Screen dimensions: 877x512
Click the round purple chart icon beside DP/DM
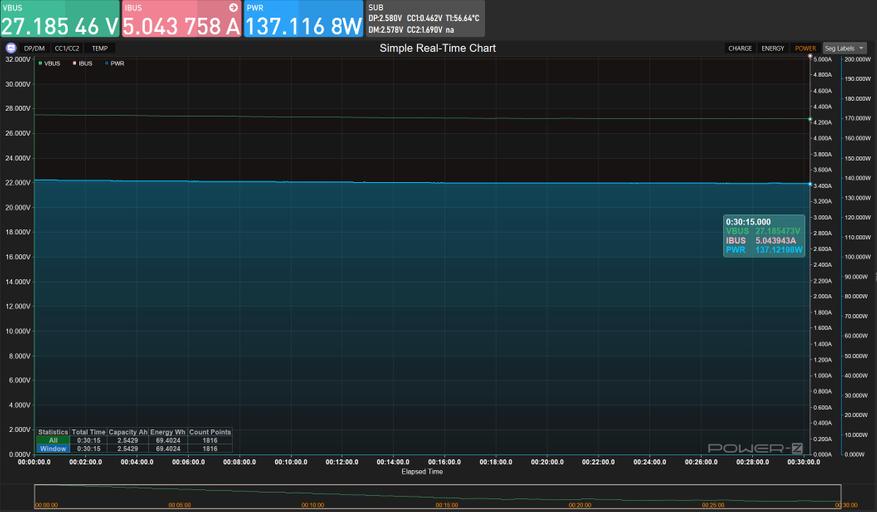tap(11, 48)
